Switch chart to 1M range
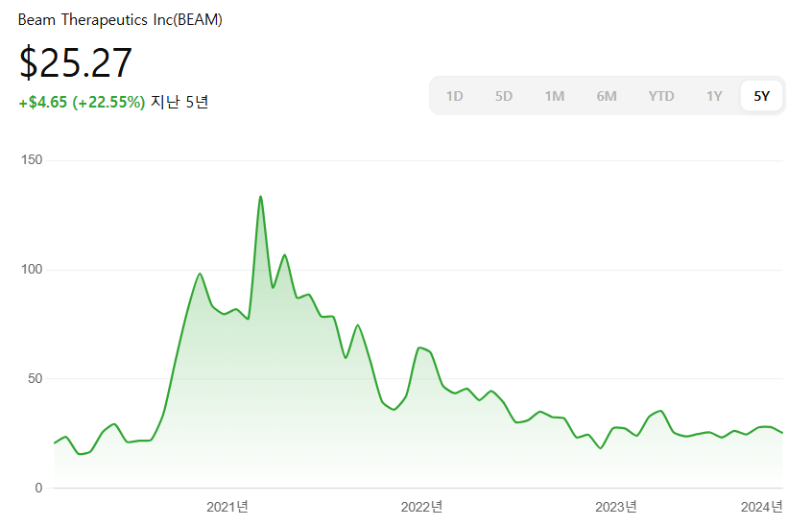Viewport: 812px width, 526px height. [554, 96]
